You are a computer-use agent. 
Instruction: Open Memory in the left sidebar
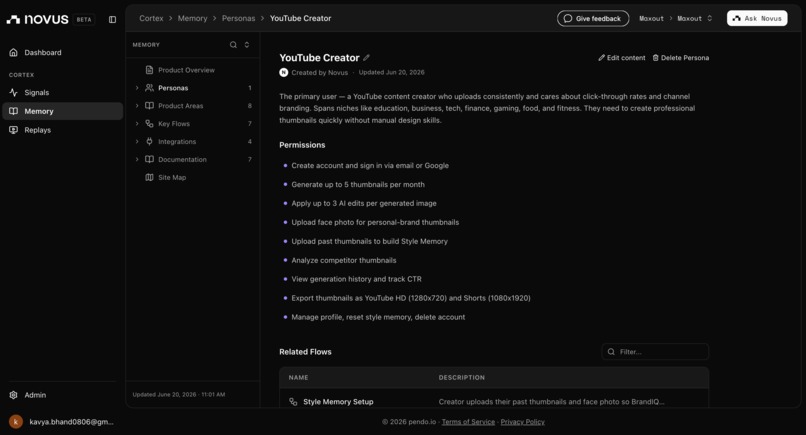click(62, 111)
